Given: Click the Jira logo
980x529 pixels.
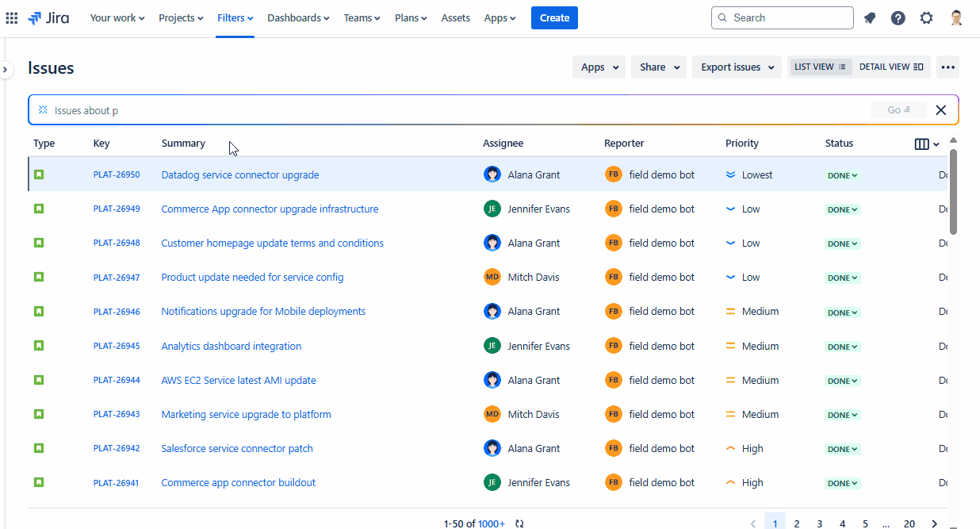Looking at the screenshot, I should pos(48,17).
